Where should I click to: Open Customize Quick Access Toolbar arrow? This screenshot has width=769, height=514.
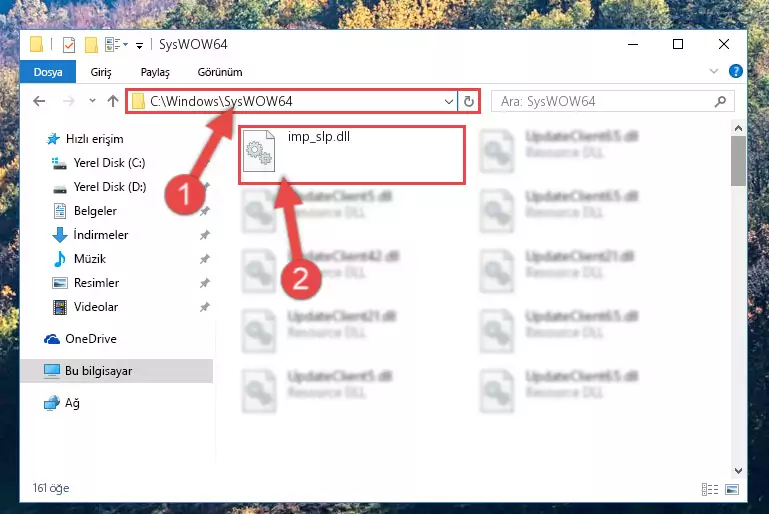(139, 46)
